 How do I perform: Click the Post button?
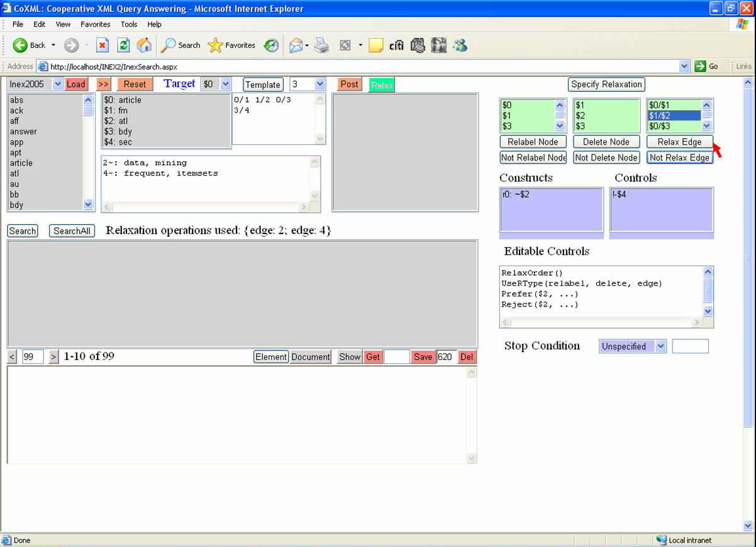point(349,84)
